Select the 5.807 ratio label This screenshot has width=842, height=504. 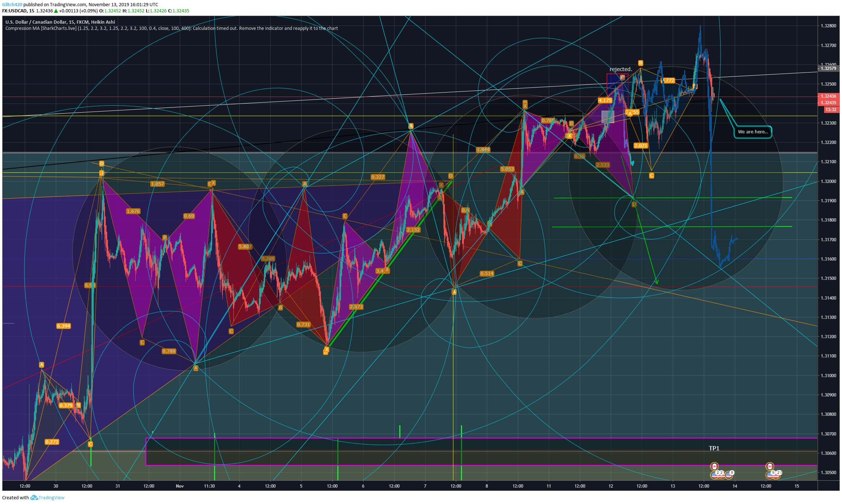pos(245,247)
